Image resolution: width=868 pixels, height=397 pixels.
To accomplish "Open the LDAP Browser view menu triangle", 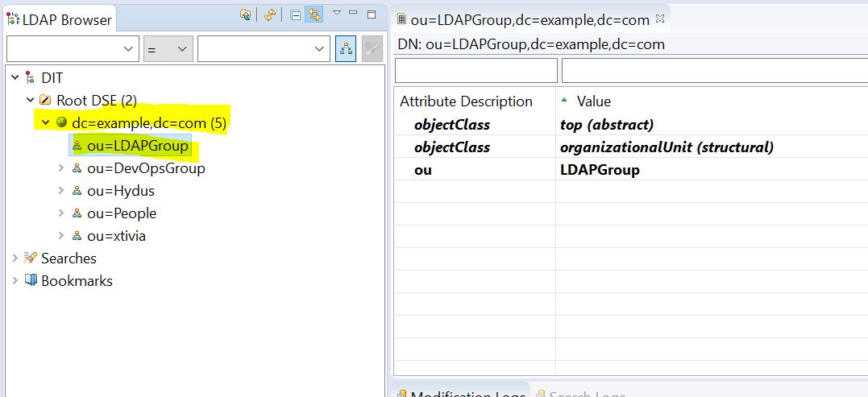I will pyautogui.click(x=337, y=14).
